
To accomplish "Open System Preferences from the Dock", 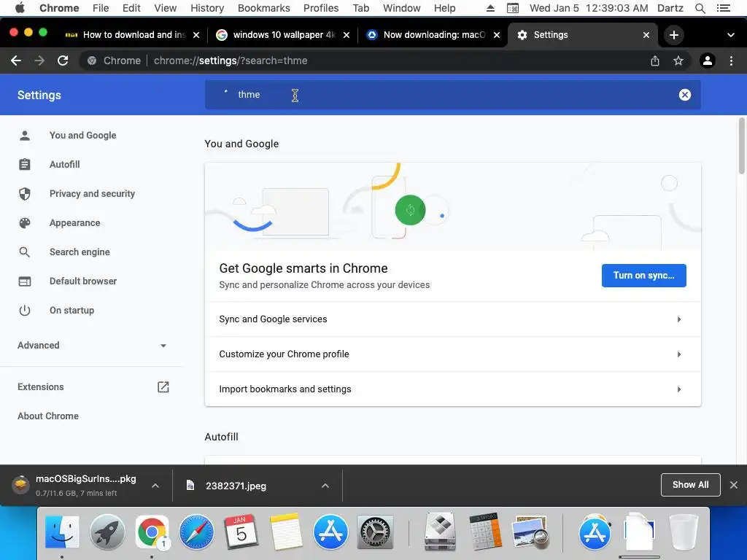I will 375,532.
